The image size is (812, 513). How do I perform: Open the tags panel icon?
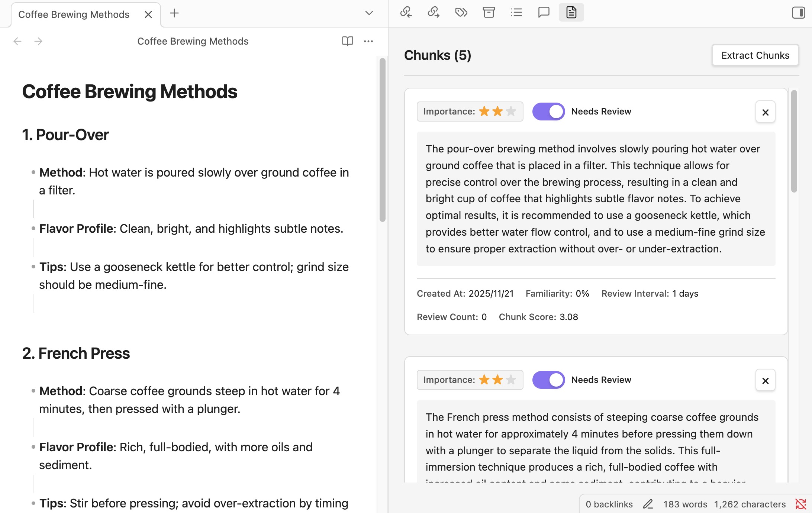(461, 13)
